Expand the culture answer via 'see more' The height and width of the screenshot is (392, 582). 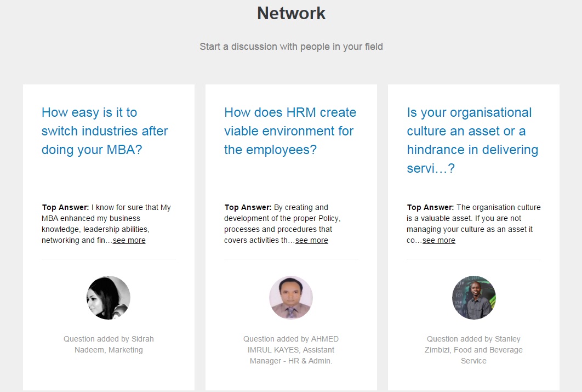coord(438,240)
